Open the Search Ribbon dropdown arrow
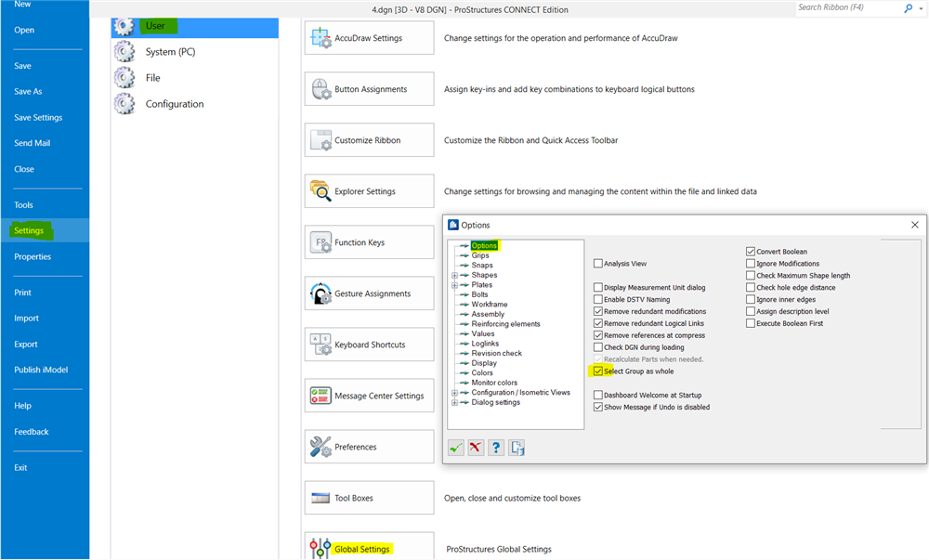The width and height of the screenshot is (929, 560). click(921, 9)
